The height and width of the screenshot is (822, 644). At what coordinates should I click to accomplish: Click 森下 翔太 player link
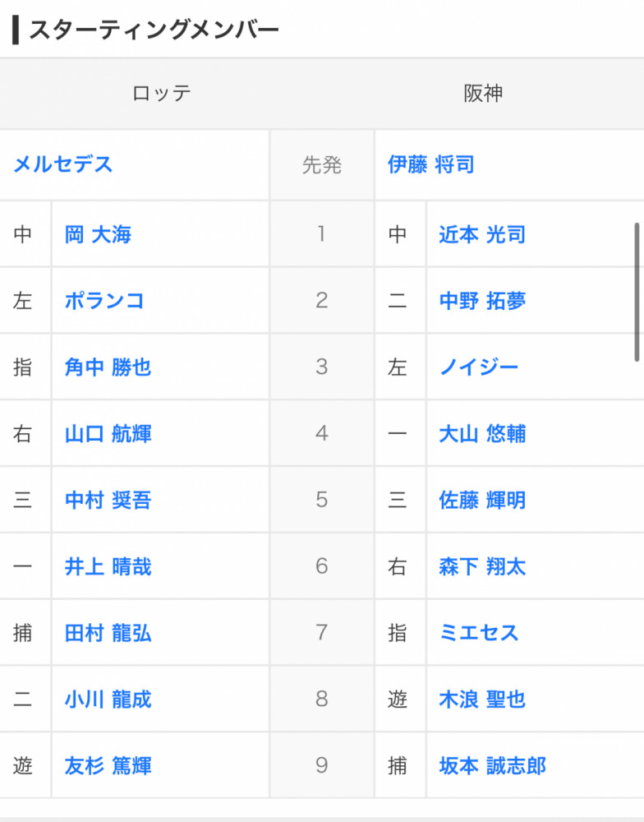[x=482, y=567]
